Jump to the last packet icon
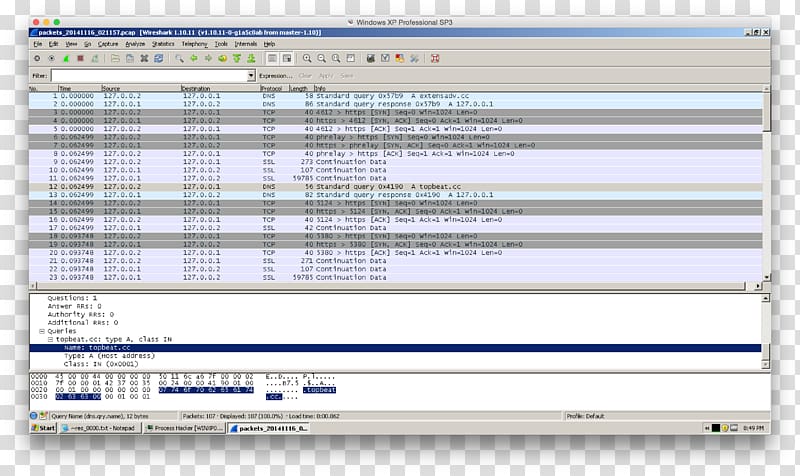Screen dimensions: 800x476 coord(251,59)
